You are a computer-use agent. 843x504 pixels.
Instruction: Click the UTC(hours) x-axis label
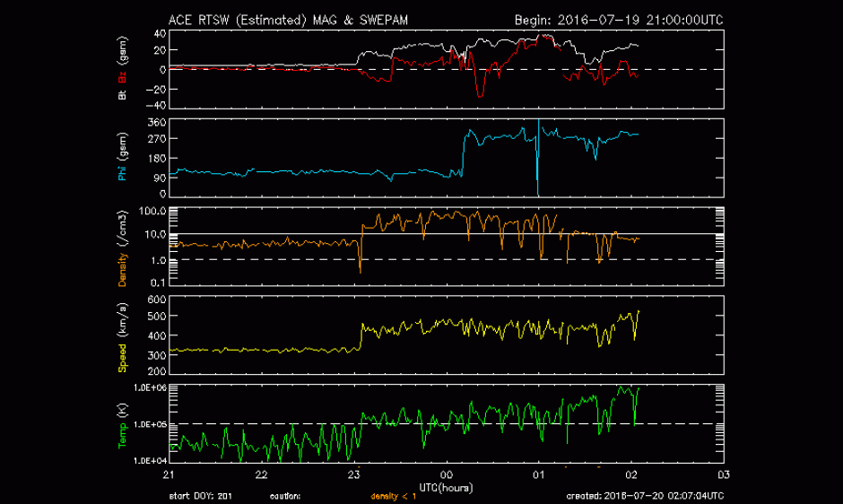pyautogui.click(x=445, y=485)
